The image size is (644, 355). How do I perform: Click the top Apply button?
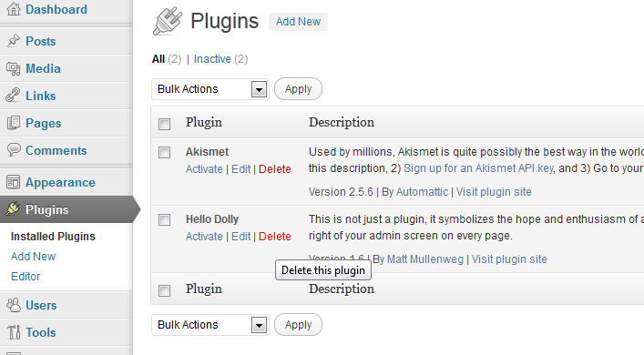298,89
